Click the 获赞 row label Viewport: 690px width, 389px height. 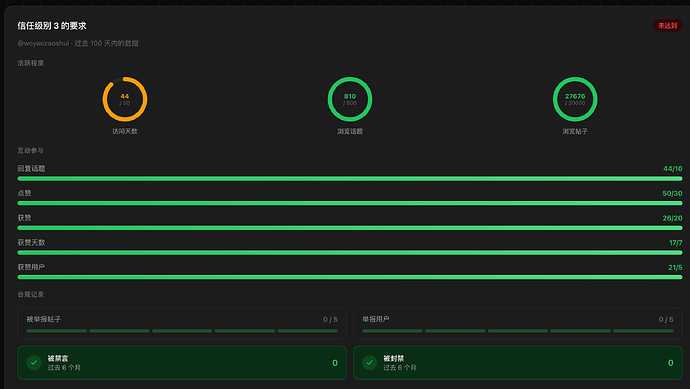(24, 218)
